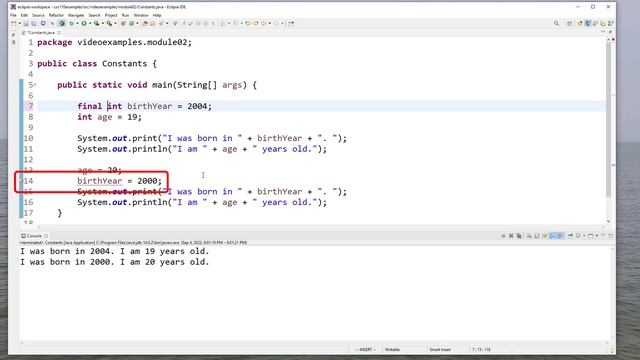Toggle Show Console on Standard Out
Viewport: 640px width, 360px height.
[x=552, y=236]
